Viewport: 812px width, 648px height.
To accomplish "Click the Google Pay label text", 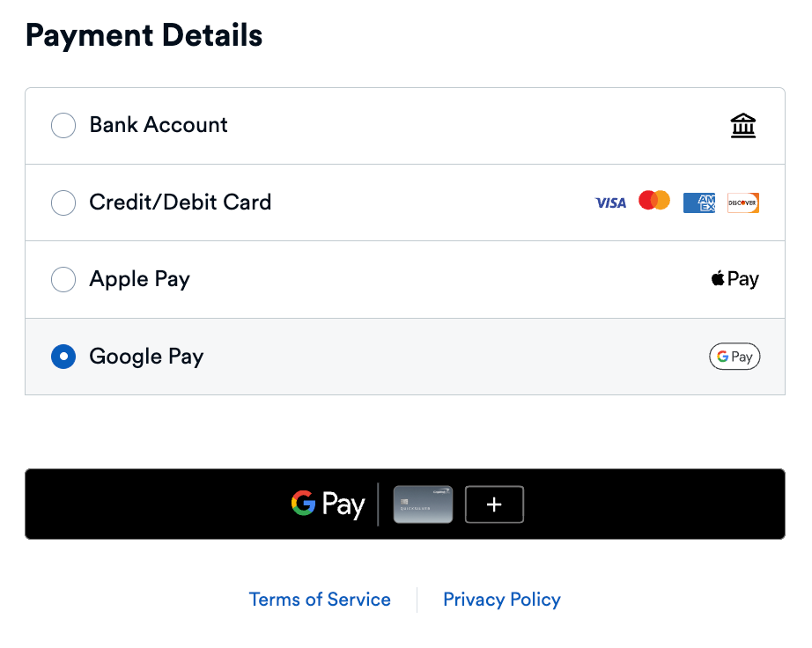I will [146, 357].
